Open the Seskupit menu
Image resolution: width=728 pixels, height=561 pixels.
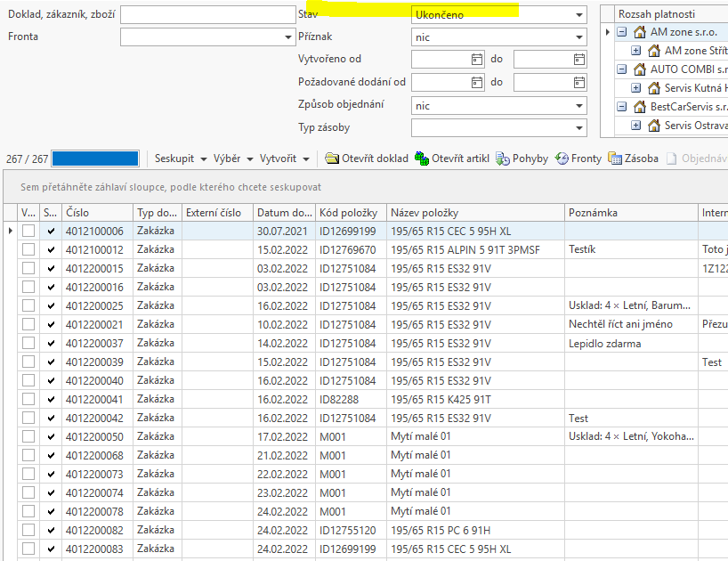[181, 159]
